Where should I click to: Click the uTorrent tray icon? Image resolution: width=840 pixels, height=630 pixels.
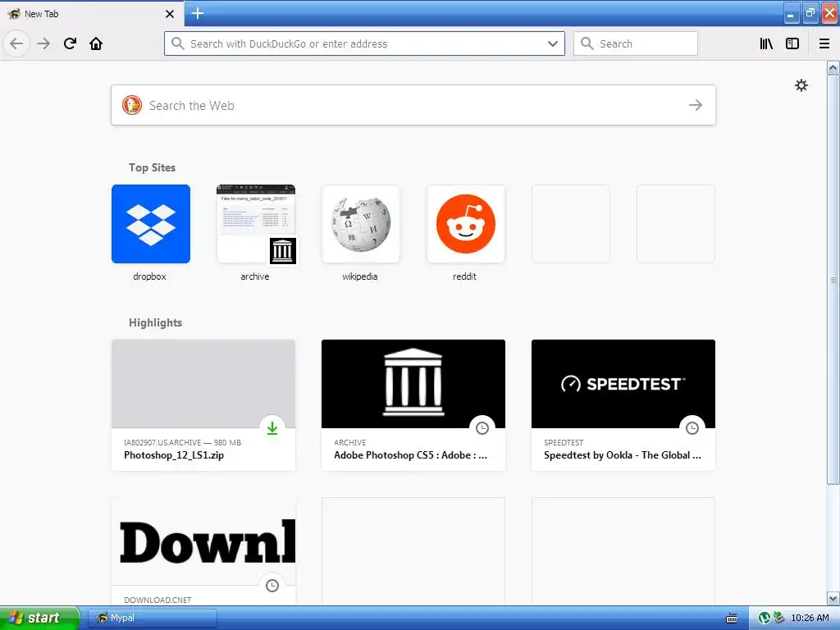[x=764, y=618]
